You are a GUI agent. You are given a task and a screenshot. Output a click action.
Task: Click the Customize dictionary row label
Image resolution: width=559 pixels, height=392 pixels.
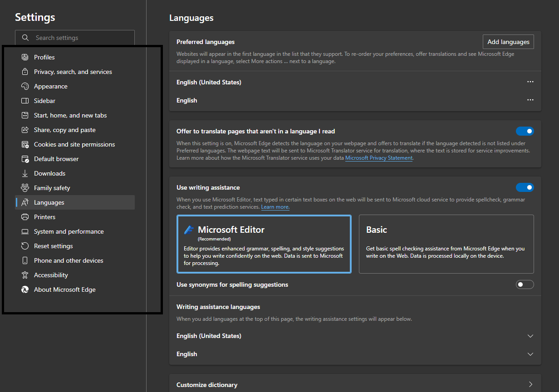207,385
